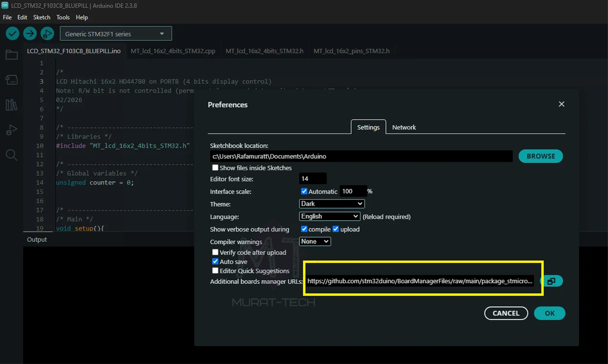Open the Help menu

coord(81,17)
